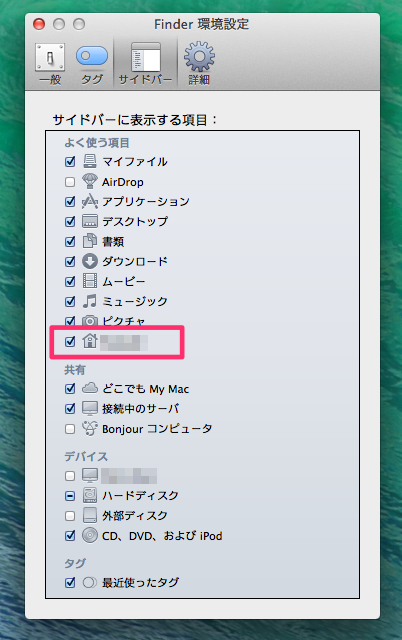Click the ダウンロード label text
Screen dimensions: 402x640
tap(135, 261)
